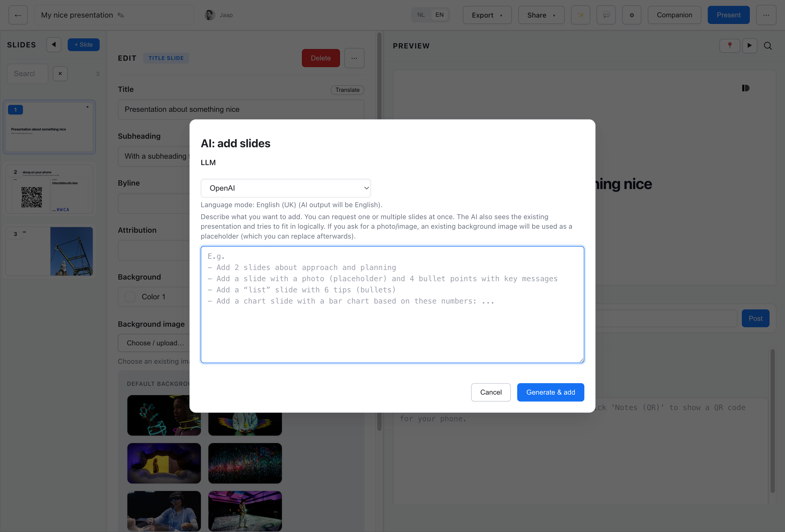Viewport: 785px width, 532px height.
Task: Open the OpenAI LLM selector
Action: pyautogui.click(x=286, y=188)
